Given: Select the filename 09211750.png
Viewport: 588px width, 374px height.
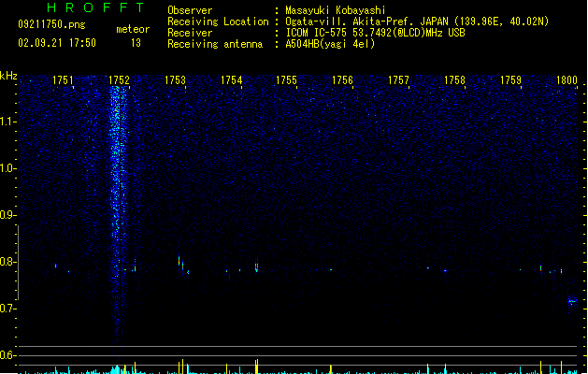Looking at the screenshot, I should click(x=51, y=24).
